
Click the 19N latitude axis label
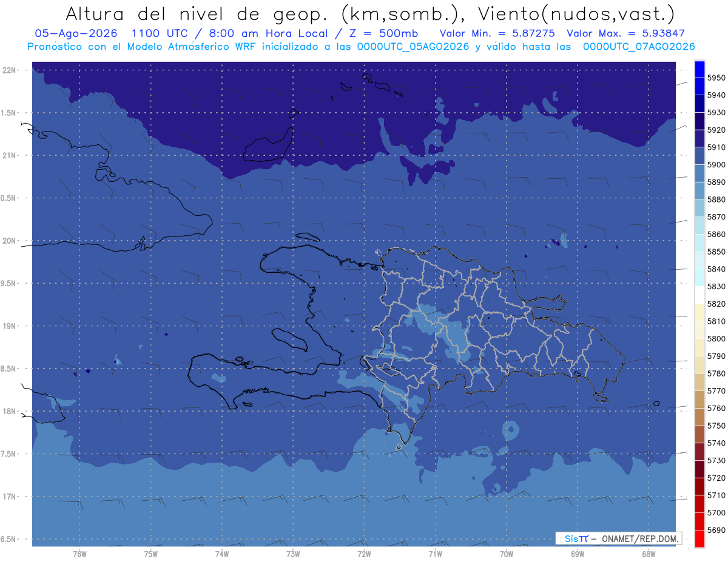click(x=10, y=326)
